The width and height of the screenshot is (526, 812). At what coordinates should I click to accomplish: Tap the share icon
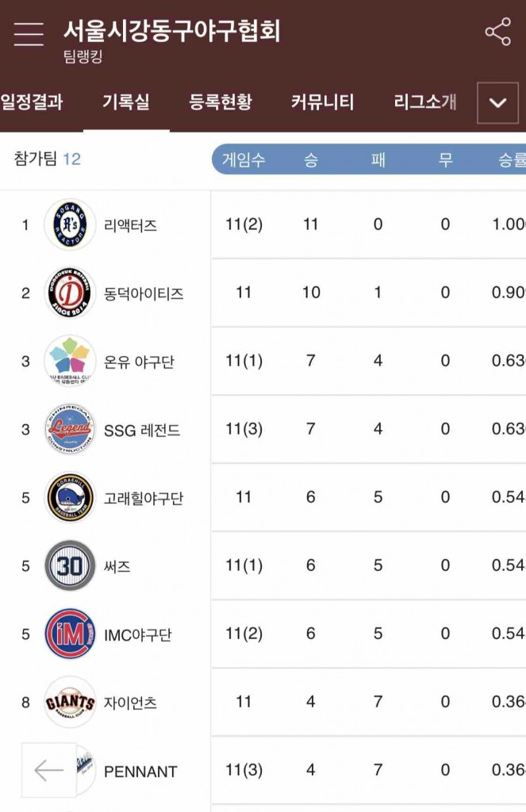pos(497,33)
